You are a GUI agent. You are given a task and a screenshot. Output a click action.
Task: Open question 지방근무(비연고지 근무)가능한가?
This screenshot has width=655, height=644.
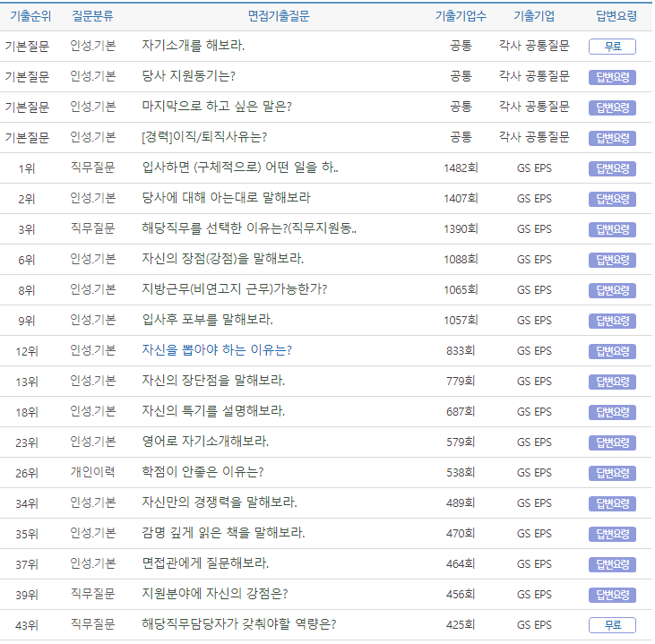click(x=234, y=289)
